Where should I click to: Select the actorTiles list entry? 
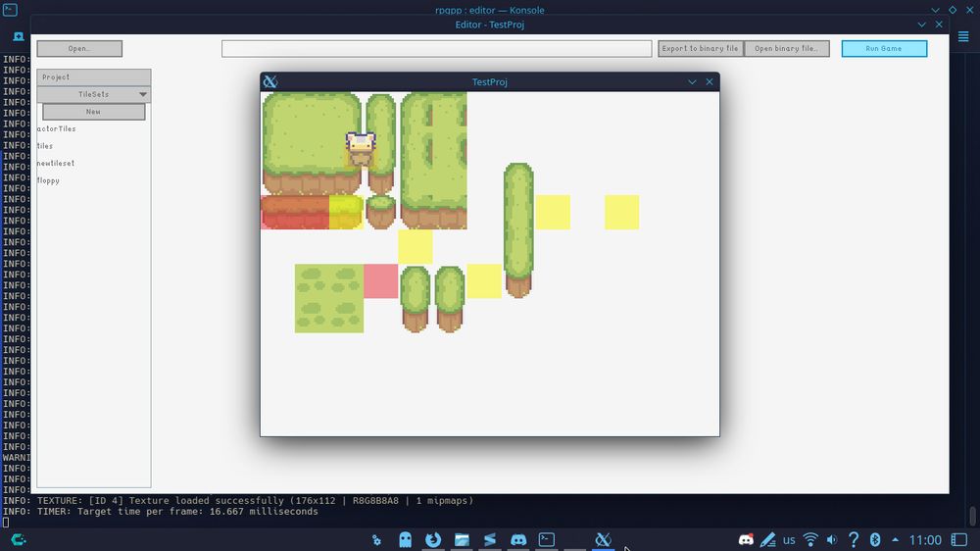click(x=56, y=128)
